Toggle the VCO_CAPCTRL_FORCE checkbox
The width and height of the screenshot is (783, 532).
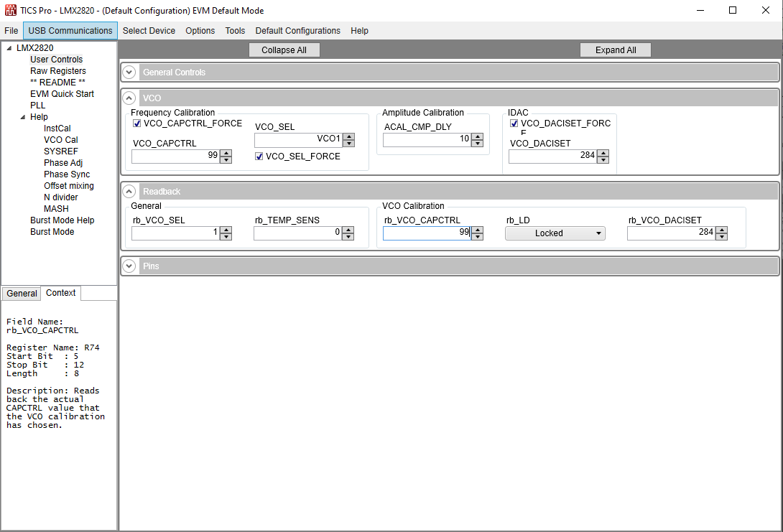pos(136,123)
